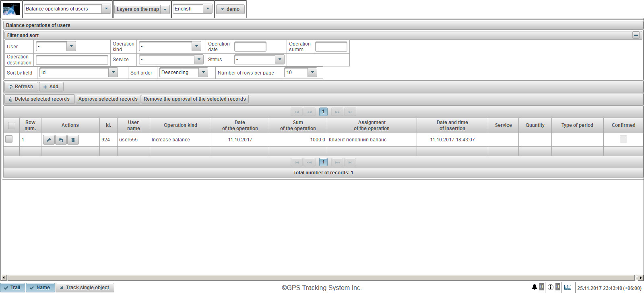The image size is (644, 294).
Task: Open the bell notifications icon in status bar
Action: [534, 287]
